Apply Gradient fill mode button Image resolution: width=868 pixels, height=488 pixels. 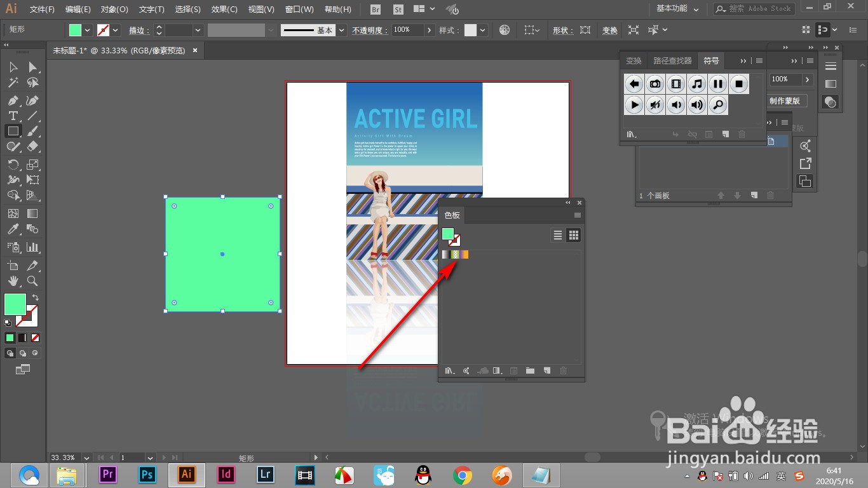[22, 337]
